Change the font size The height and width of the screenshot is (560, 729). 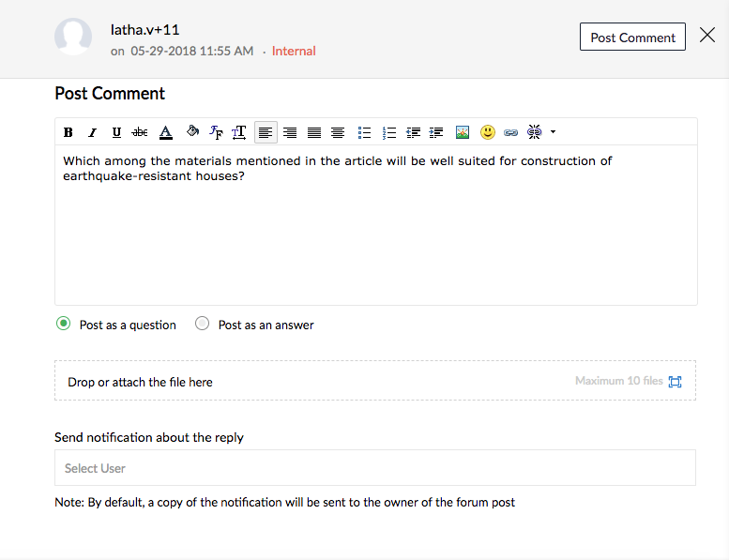coord(239,132)
